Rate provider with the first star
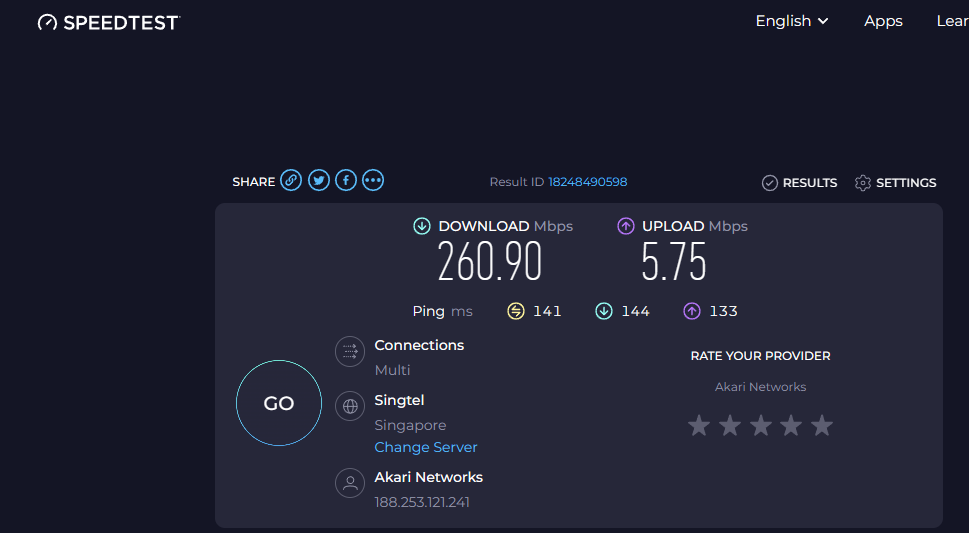 click(x=699, y=425)
